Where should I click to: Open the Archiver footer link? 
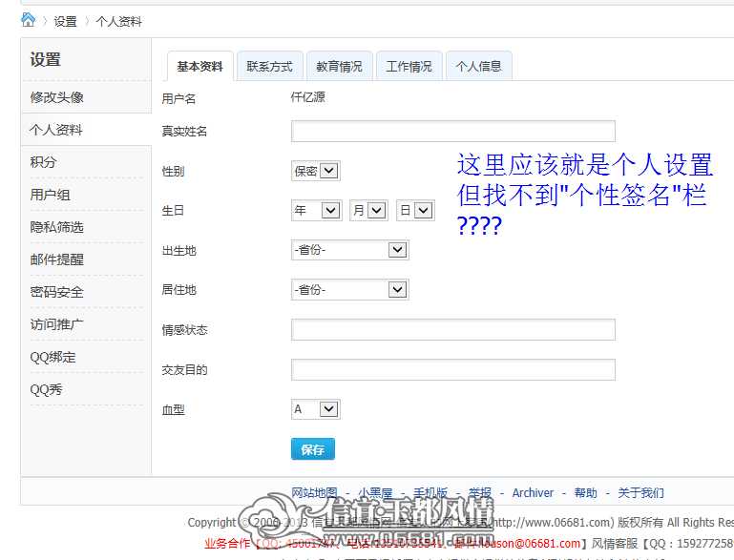[533, 492]
